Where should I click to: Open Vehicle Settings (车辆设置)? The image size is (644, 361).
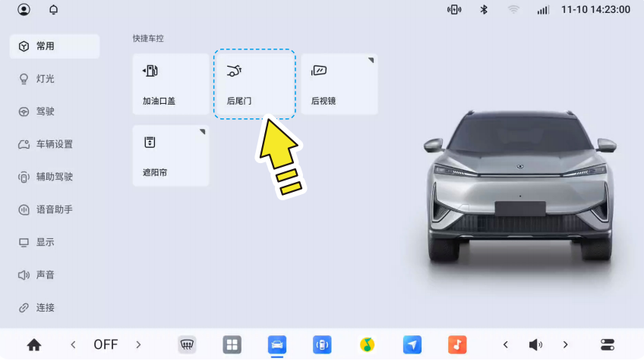pos(54,144)
